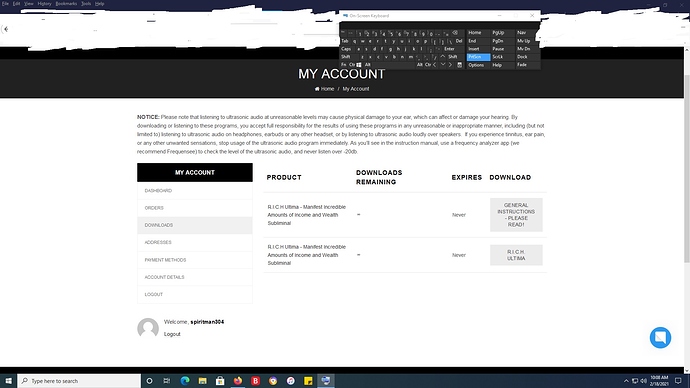Click the page's vertical scrollbar

tap(686, 167)
